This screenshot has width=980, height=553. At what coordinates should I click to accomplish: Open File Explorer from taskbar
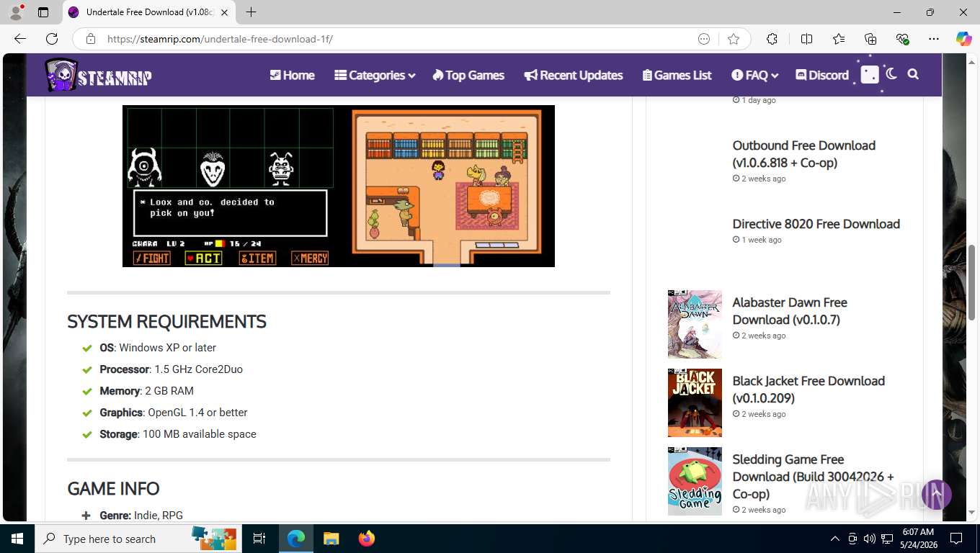(x=331, y=539)
